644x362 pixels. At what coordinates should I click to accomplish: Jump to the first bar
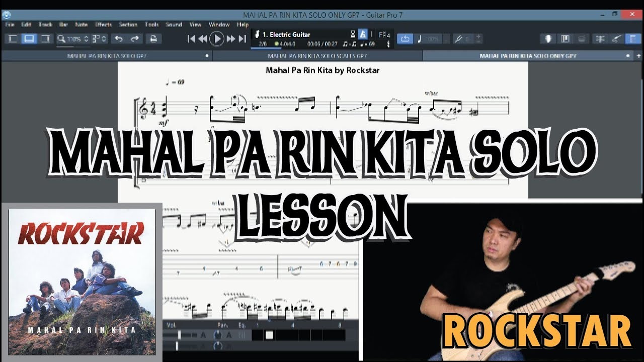pyautogui.click(x=191, y=39)
